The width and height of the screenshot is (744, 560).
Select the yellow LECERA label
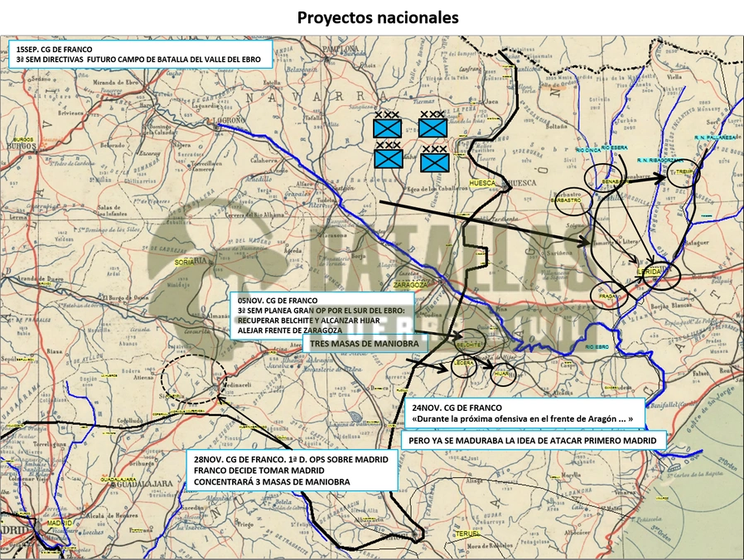click(x=464, y=363)
